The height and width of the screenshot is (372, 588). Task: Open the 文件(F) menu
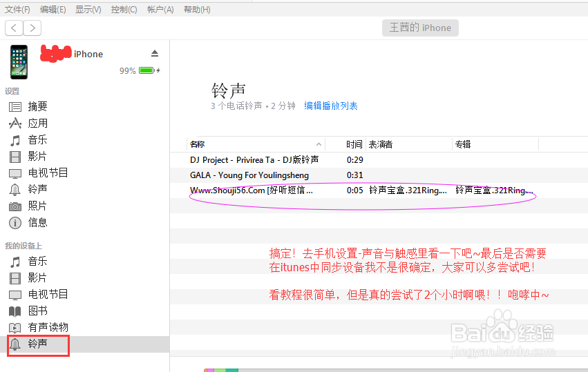pos(17,10)
